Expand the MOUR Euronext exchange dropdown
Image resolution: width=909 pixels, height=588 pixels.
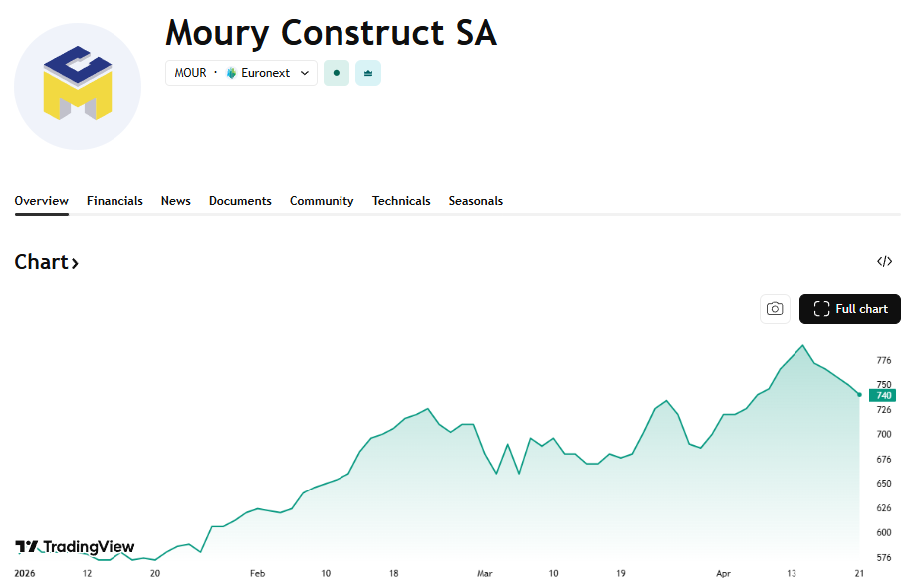[304, 73]
